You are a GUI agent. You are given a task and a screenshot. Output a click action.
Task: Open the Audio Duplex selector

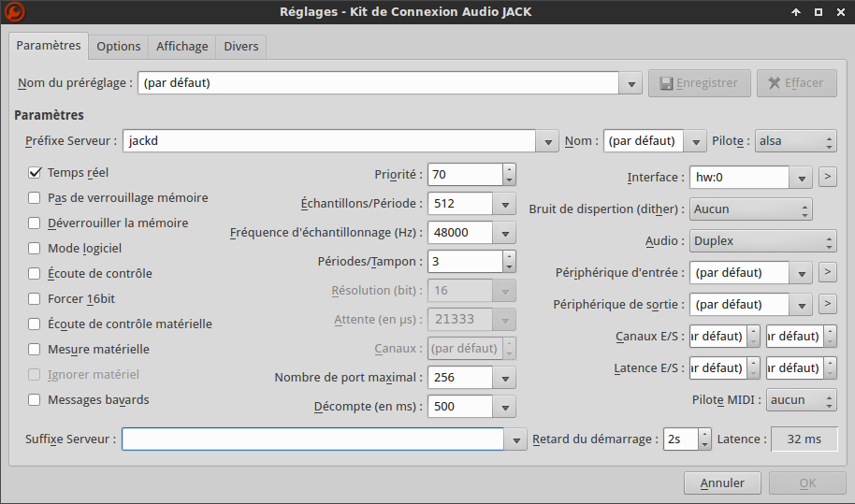[762, 241]
